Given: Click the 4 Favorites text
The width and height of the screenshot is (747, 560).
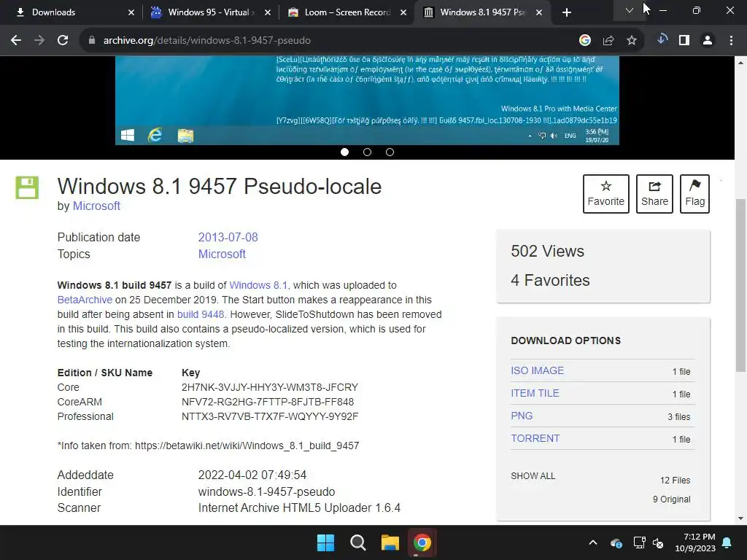Looking at the screenshot, I should (550, 280).
